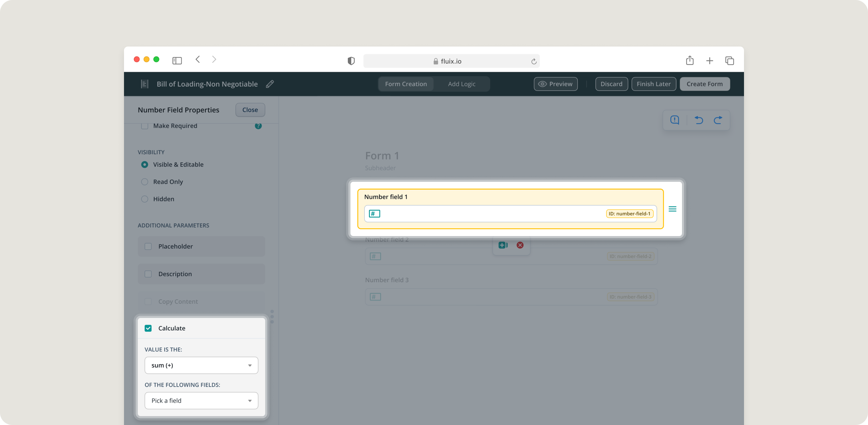Enable the Description checkbox
Image resolution: width=868 pixels, height=425 pixels.
[148, 274]
